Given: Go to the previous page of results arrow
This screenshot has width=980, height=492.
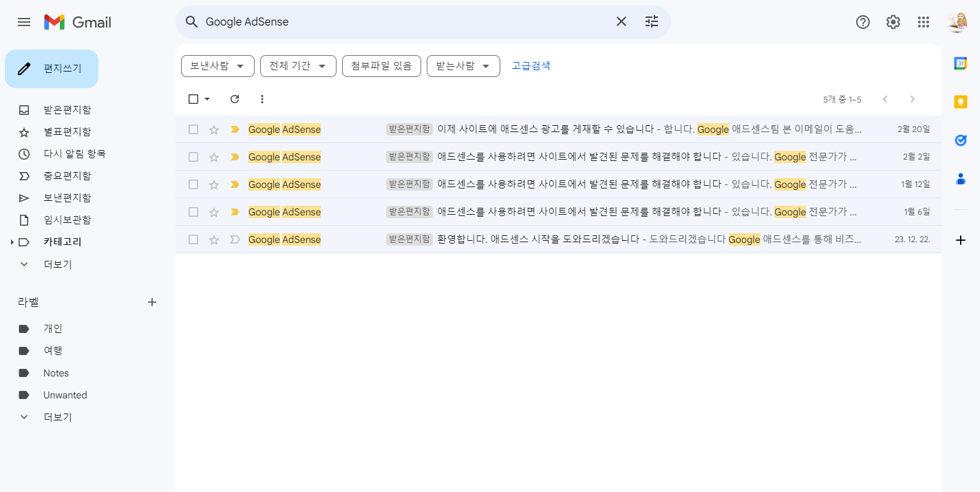Looking at the screenshot, I should [x=885, y=99].
